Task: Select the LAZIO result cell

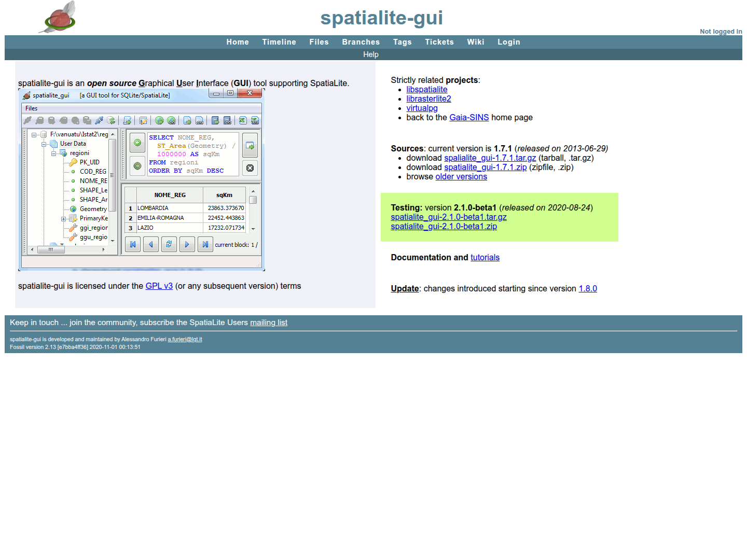Action: tap(170, 228)
